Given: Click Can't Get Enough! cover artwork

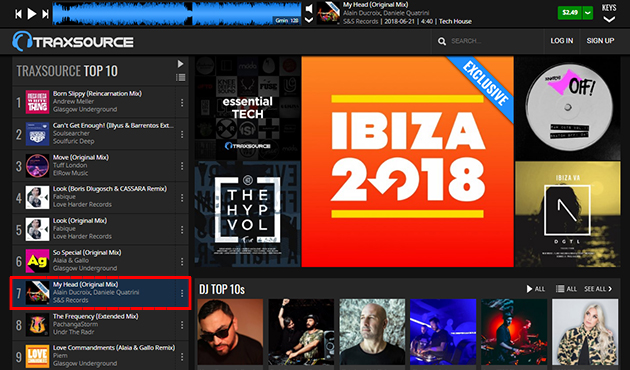Looking at the screenshot, I should (37, 134).
